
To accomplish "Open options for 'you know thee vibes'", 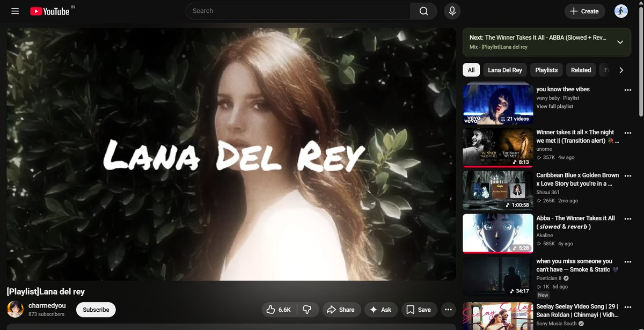I will click(x=628, y=90).
